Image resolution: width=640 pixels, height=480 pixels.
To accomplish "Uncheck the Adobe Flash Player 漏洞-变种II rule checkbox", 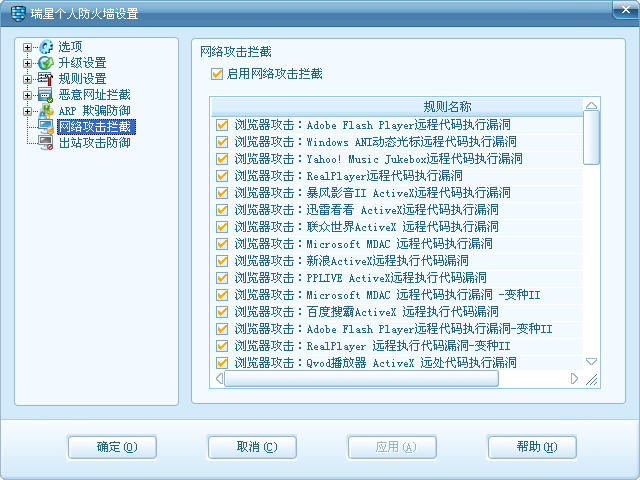I will pyautogui.click(x=222, y=329).
